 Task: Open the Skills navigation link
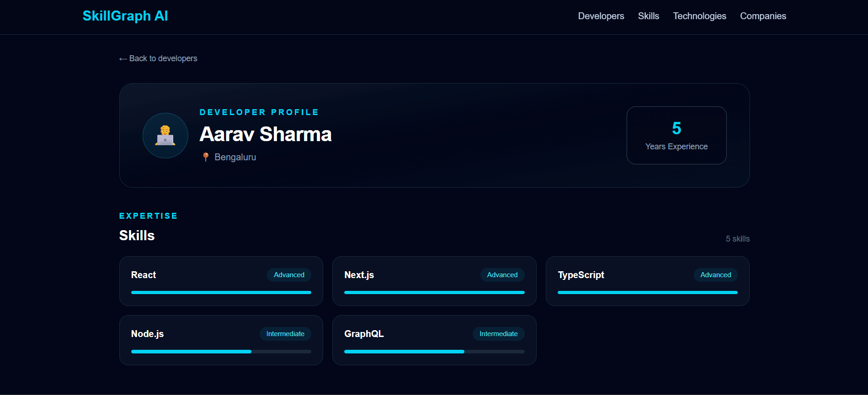tap(649, 16)
